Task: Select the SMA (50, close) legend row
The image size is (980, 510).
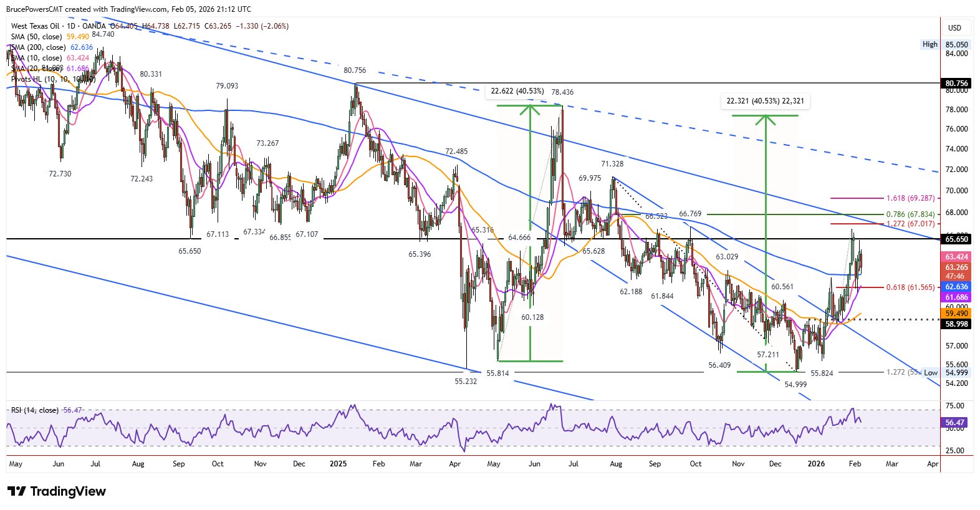Action: tap(50, 37)
